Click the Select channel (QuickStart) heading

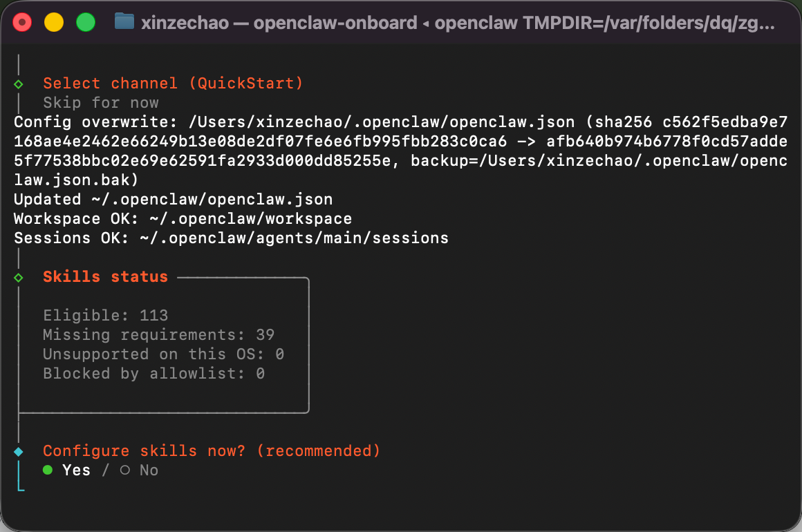(x=173, y=84)
